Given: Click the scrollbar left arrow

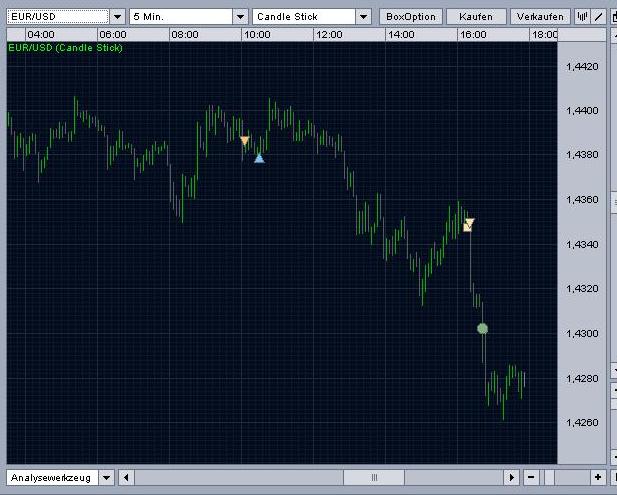Looking at the screenshot, I should [x=126, y=477].
